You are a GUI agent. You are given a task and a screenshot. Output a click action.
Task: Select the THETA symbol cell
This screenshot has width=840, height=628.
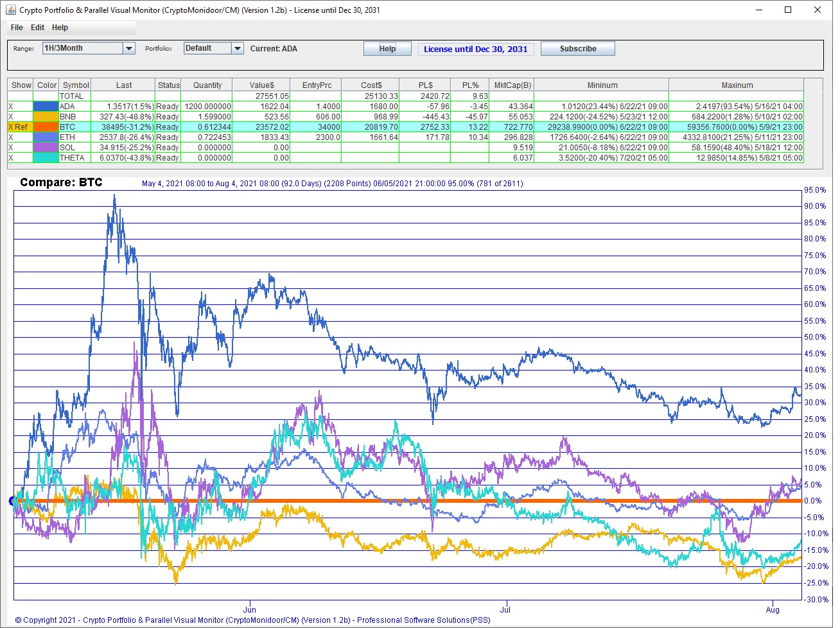pos(75,158)
